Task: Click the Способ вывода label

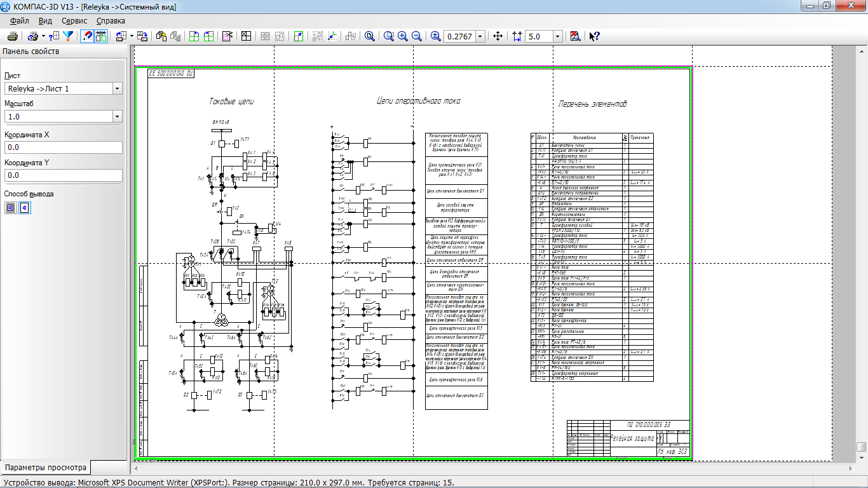Action: tap(29, 194)
